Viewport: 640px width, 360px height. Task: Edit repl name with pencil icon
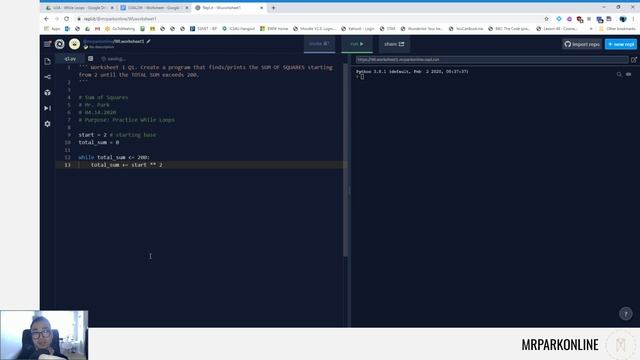point(149,41)
